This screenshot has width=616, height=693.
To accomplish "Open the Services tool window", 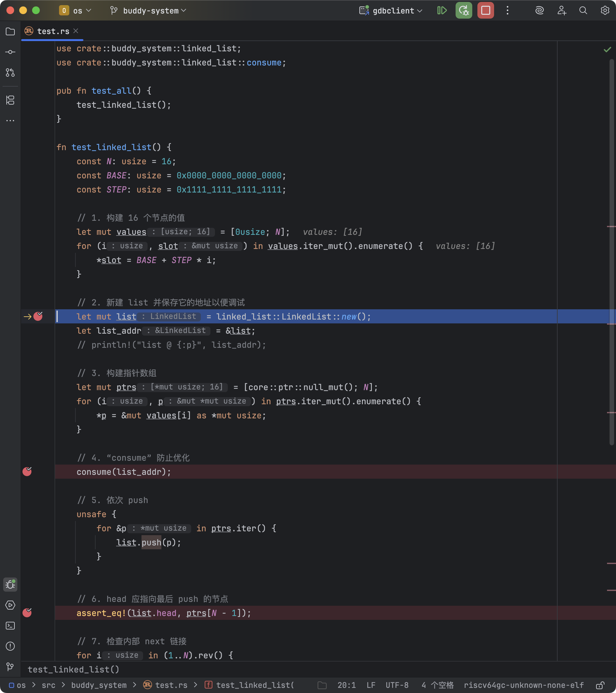I will pos(10,605).
